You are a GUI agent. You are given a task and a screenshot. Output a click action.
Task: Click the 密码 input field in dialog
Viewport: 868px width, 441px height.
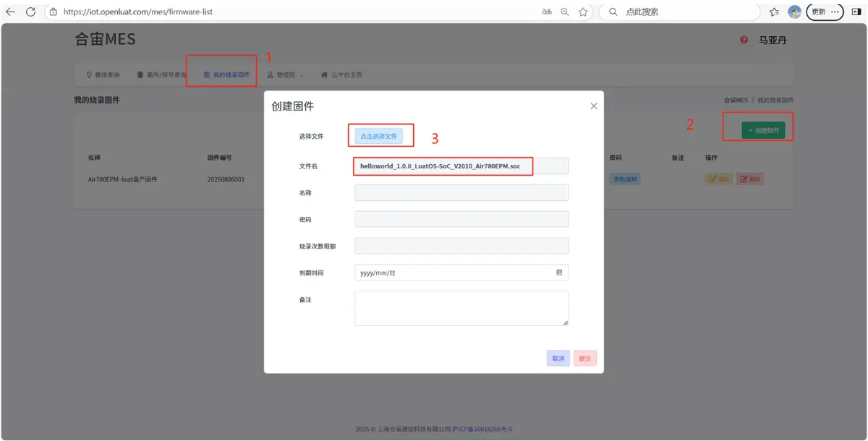[x=461, y=219]
